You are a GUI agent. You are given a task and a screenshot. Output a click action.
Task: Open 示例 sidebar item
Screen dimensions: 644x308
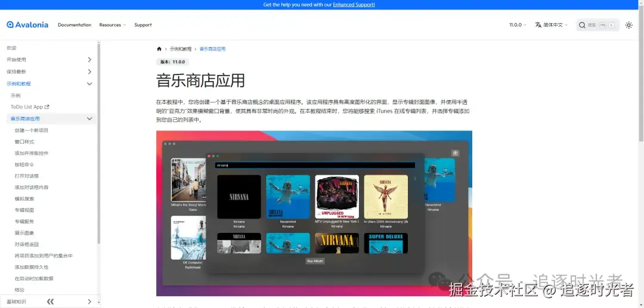(x=16, y=95)
